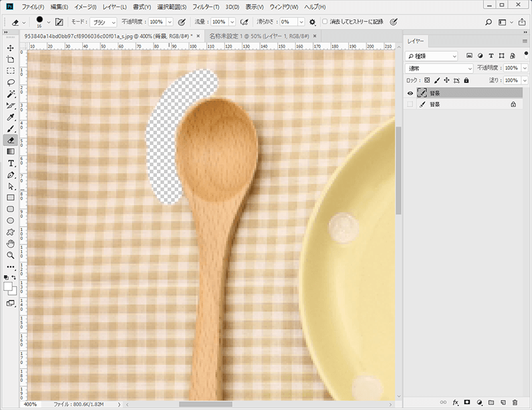Show the locked bottom 背景 layer

coord(410,104)
